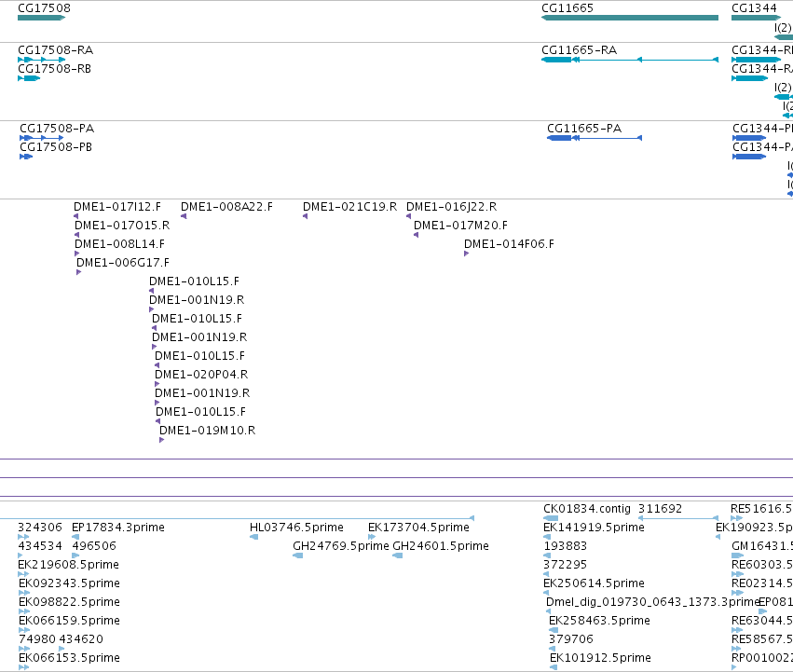Open EST EK141919.5prime
This screenshot has width=793, height=672.
(x=547, y=537)
